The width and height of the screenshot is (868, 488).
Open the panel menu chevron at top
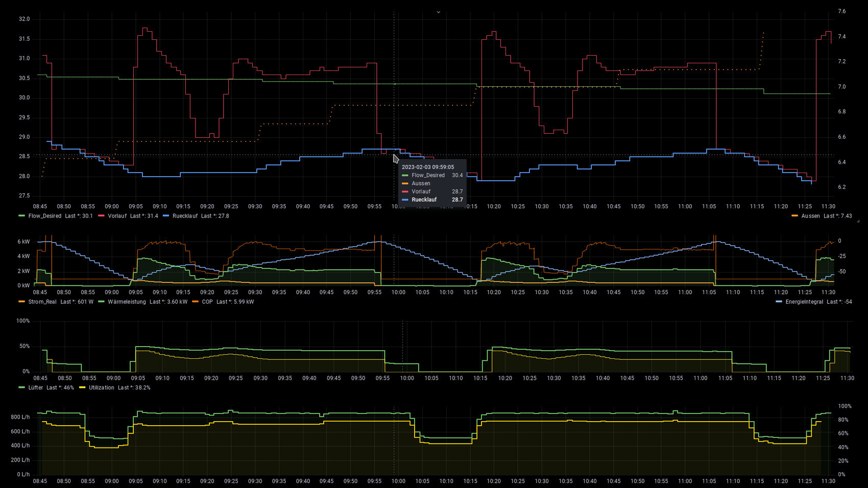(x=438, y=12)
